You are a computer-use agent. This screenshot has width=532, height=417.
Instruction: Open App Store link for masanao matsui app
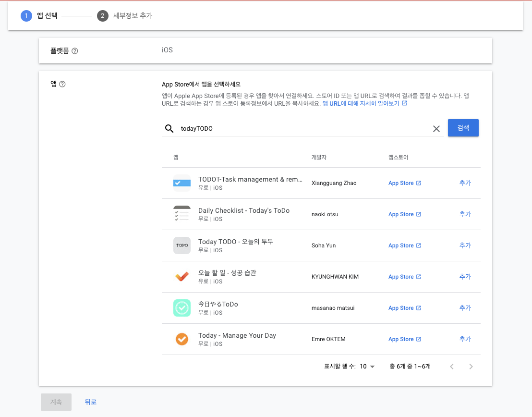404,308
